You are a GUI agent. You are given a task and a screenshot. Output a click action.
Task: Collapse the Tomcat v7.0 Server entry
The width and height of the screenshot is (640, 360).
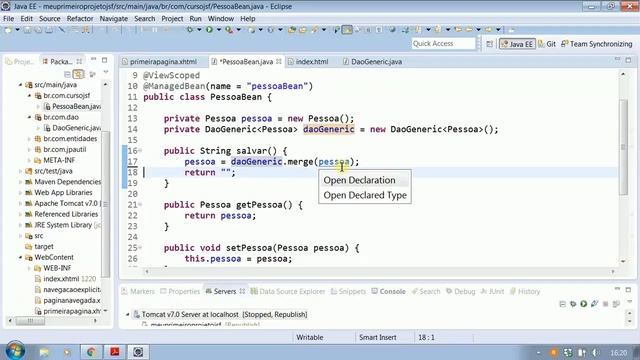click(x=127, y=315)
